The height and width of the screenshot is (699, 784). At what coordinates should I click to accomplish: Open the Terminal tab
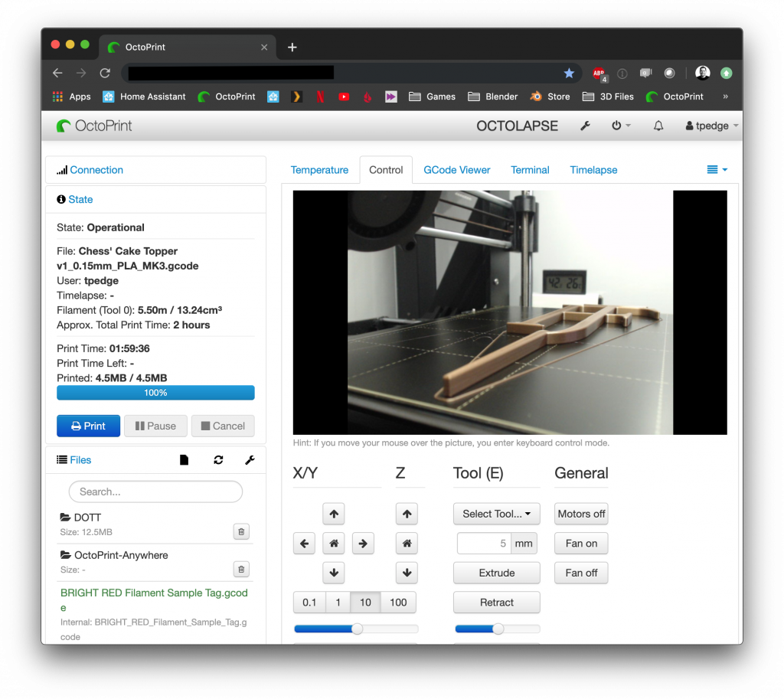530,170
